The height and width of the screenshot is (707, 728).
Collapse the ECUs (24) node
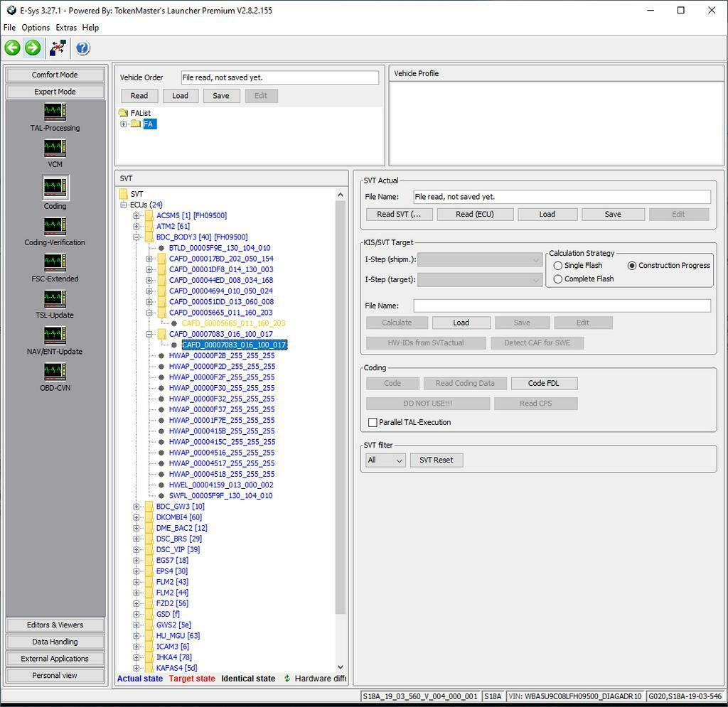(124, 205)
